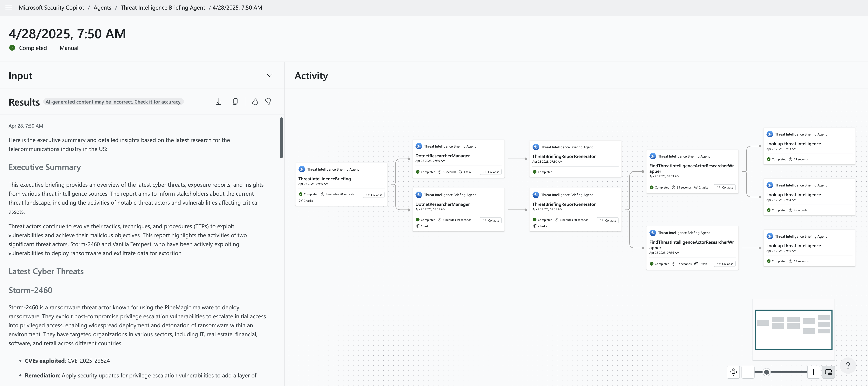Give thumbs down feedback on results
The height and width of the screenshot is (386, 868).
[268, 102]
